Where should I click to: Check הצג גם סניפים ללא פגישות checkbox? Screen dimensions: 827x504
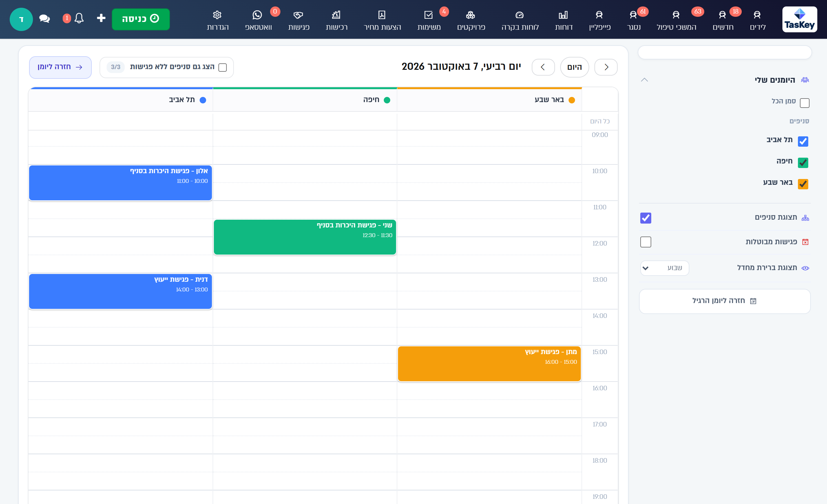point(223,68)
